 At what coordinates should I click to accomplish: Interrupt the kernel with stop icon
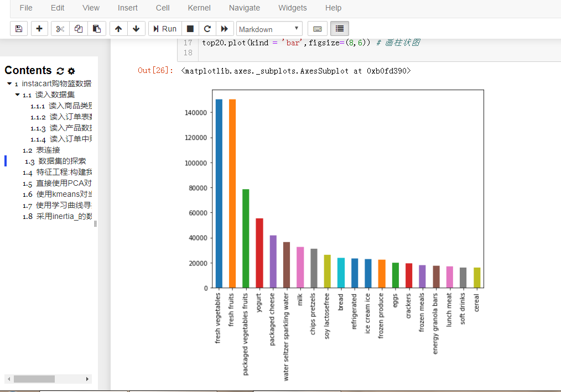click(190, 29)
